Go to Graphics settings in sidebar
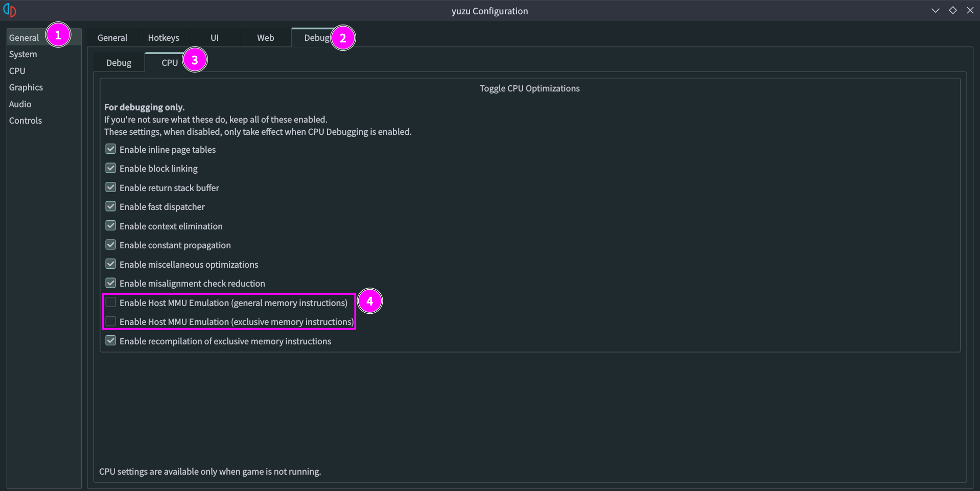 [x=26, y=87]
